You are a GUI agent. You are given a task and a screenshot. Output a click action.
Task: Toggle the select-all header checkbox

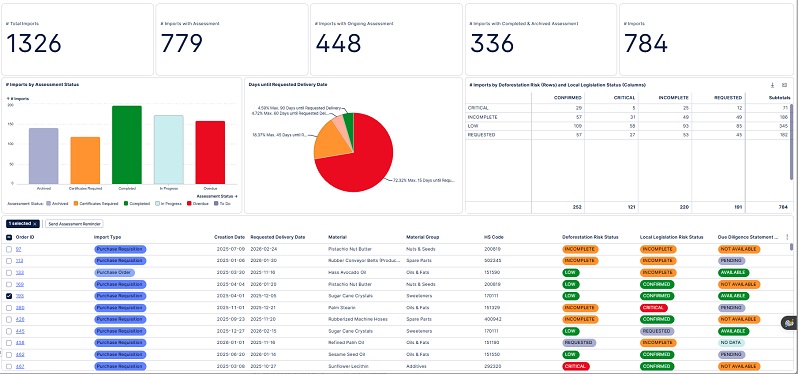point(9,237)
